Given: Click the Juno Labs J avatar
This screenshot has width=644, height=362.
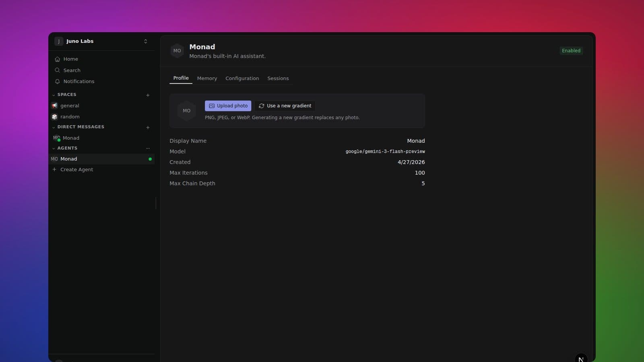Looking at the screenshot, I should pyautogui.click(x=59, y=41).
